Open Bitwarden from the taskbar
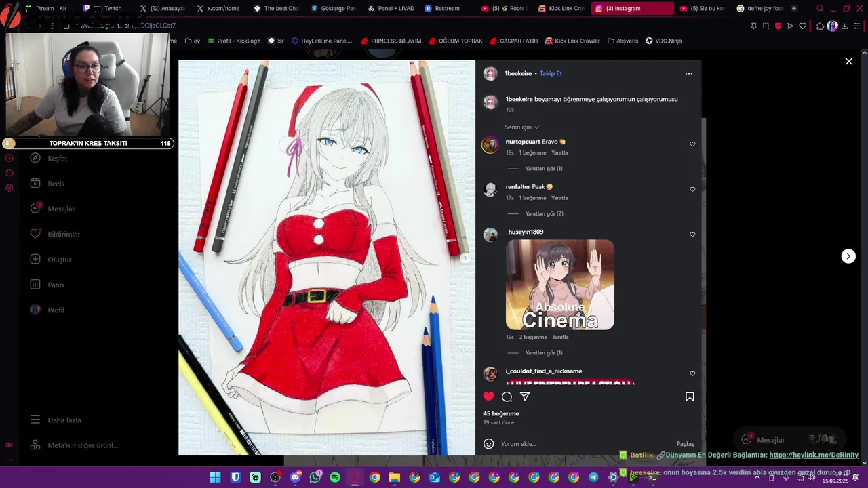Viewport: 868px width, 488px height. [x=235, y=477]
